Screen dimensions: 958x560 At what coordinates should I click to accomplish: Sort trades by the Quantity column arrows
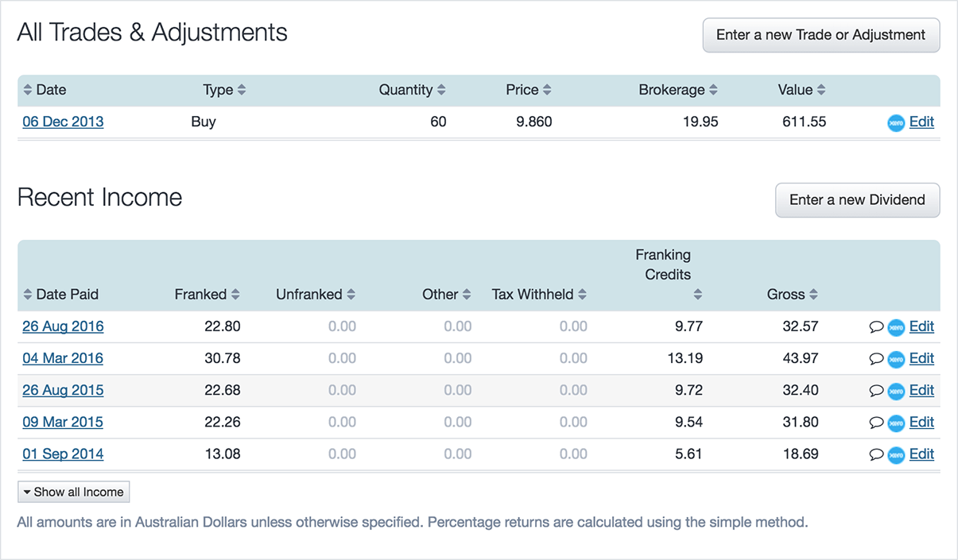pos(441,90)
